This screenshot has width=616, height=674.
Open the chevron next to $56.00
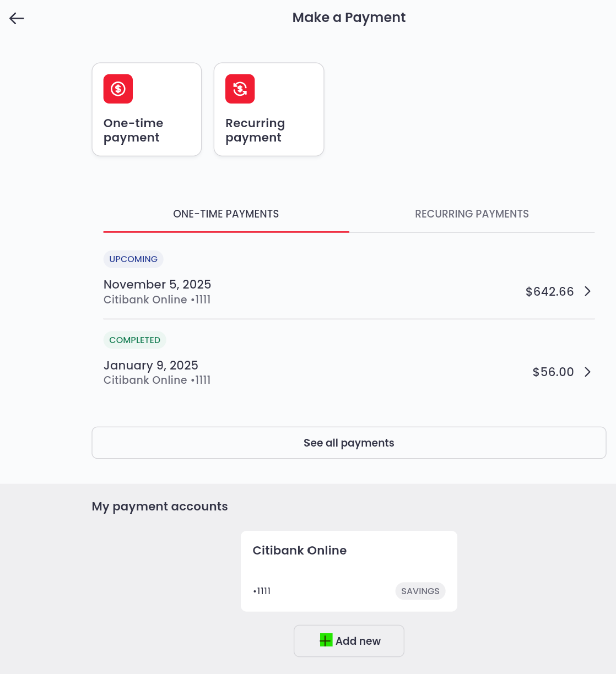pyautogui.click(x=587, y=372)
